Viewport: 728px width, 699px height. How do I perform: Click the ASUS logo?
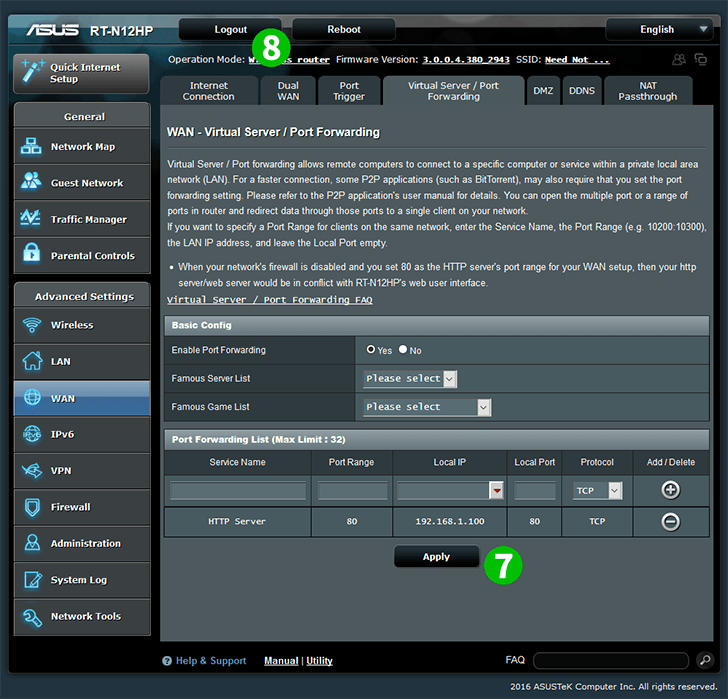click(x=52, y=30)
